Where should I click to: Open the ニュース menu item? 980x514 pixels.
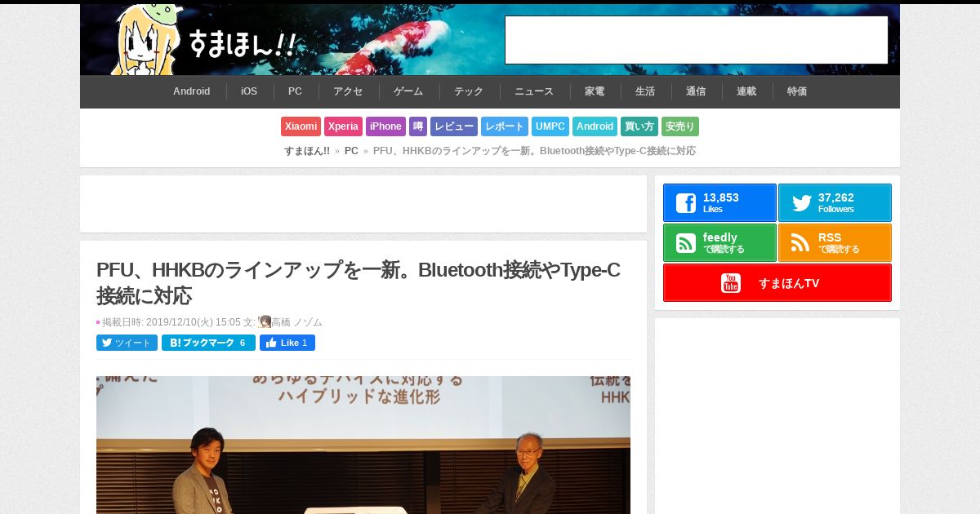pos(534,91)
